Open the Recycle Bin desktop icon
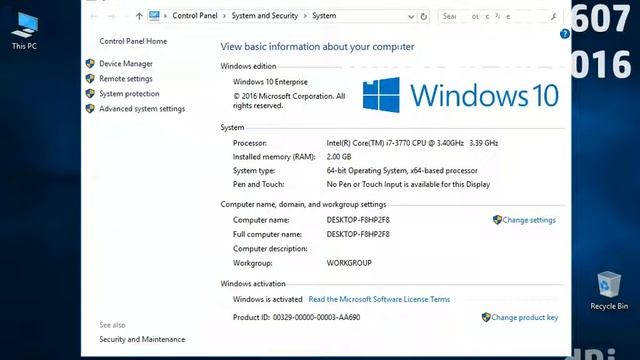The width and height of the screenshot is (640, 360). click(x=609, y=290)
